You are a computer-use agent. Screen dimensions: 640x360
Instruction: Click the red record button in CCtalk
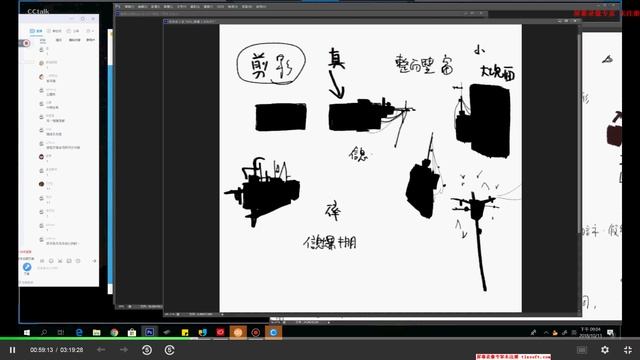point(26,43)
